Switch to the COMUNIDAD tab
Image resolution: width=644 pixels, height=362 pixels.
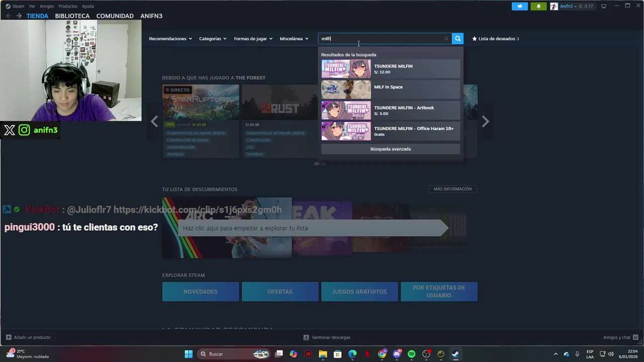(x=115, y=16)
